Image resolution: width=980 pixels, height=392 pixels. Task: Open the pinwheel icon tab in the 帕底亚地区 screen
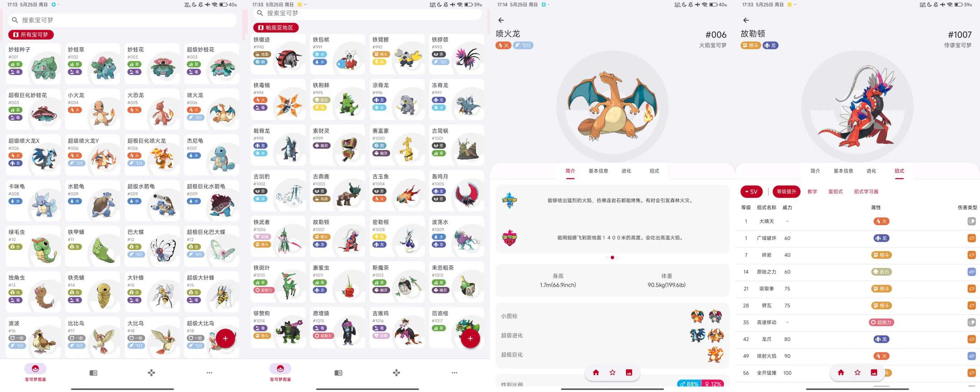click(397, 373)
